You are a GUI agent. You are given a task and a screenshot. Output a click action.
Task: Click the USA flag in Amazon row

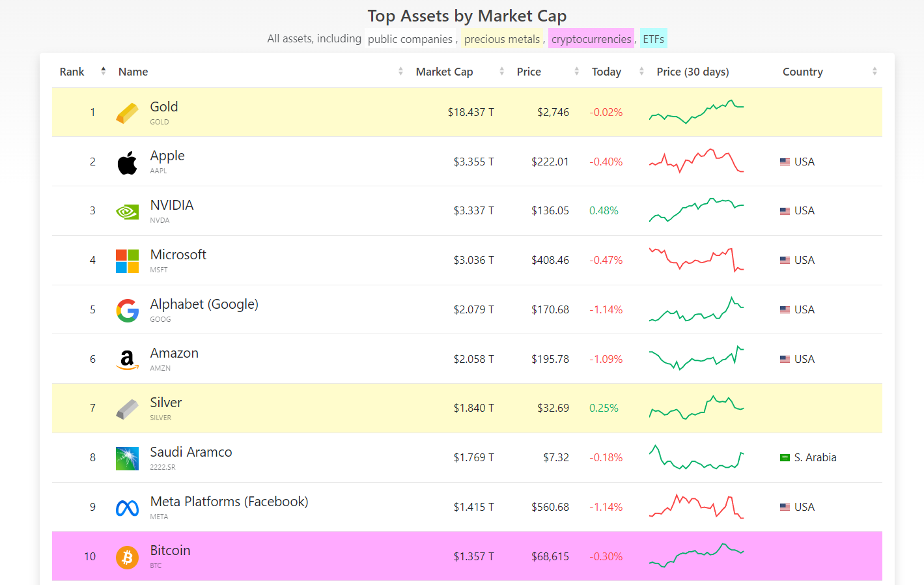(785, 360)
